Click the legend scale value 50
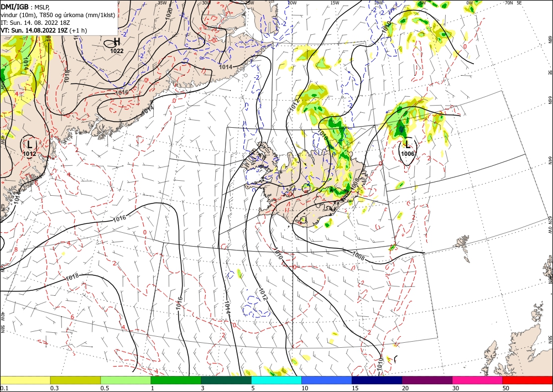 (506, 388)
